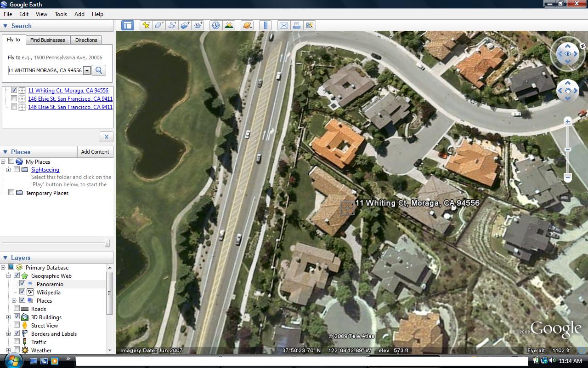Uncheck the Panoramio layer checkbox
Image resolution: width=588 pixels, height=368 pixels.
pyautogui.click(x=22, y=284)
